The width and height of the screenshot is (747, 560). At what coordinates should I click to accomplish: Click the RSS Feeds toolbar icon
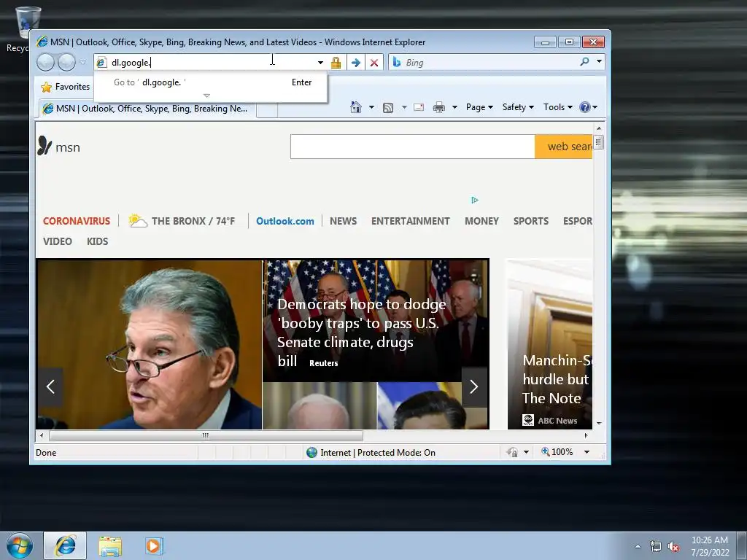[388, 108]
